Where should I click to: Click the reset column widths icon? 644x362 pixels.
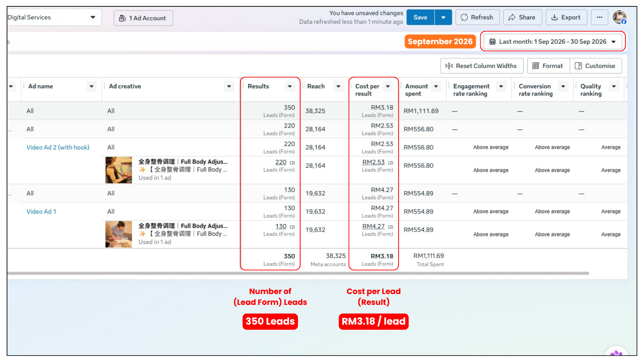point(449,66)
